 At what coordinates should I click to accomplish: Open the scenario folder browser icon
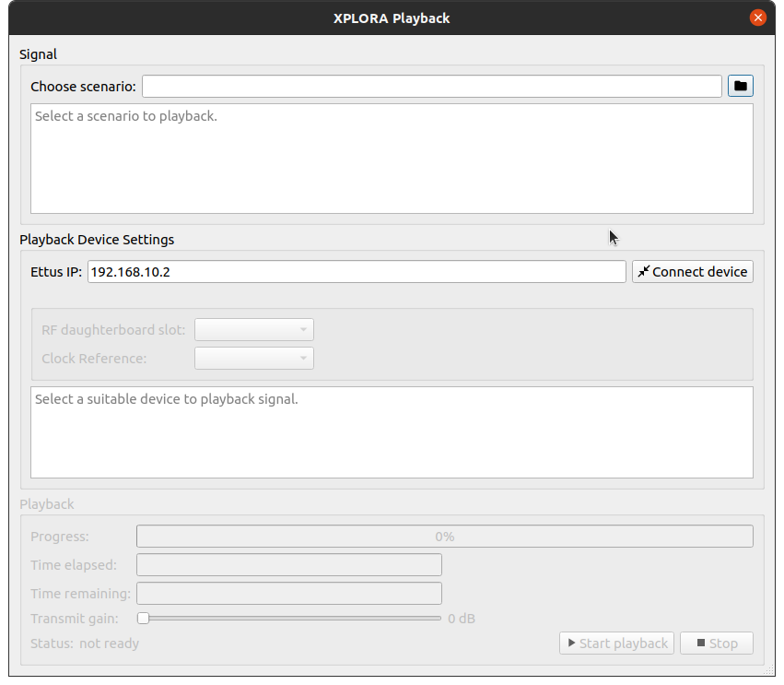[x=741, y=86]
